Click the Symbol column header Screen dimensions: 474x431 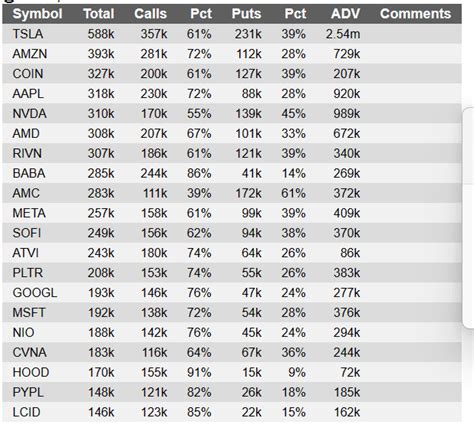point(37,14)
